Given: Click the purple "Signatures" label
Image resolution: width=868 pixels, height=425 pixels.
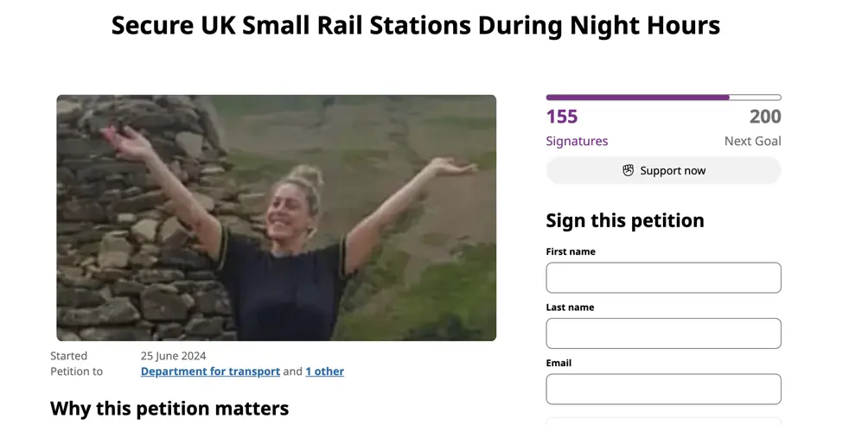Looking at the screenshot, I should pyautogui.click(x=577, y=141).
